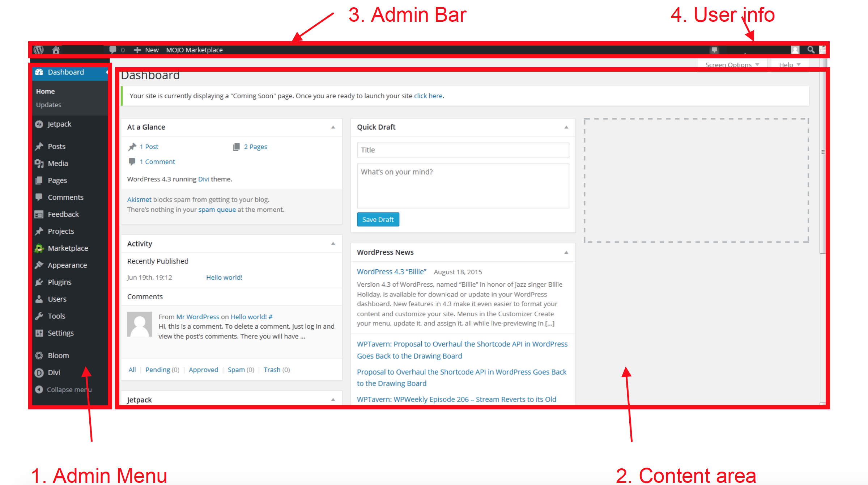Image resolution: width=868 pixels, height=485 pixels.
Task: Click the Users person icon
Action: [x=39, y=299]
